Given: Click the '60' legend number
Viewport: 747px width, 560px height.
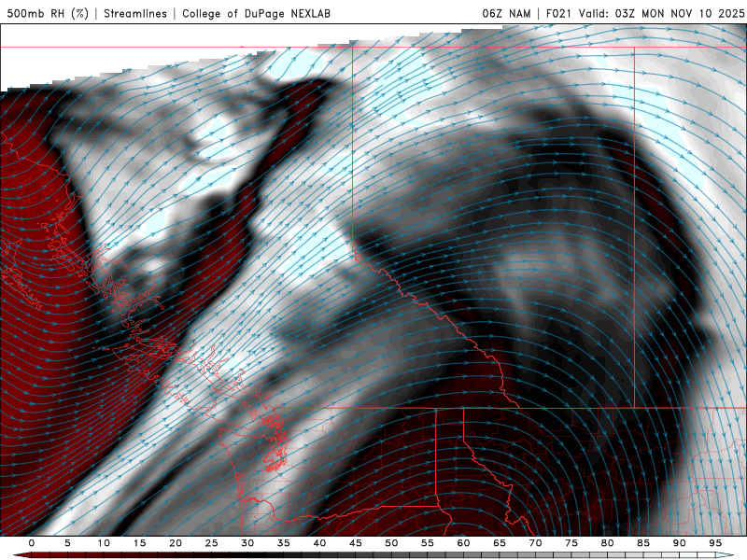Looking at the screenshot, I should [463, 543].
